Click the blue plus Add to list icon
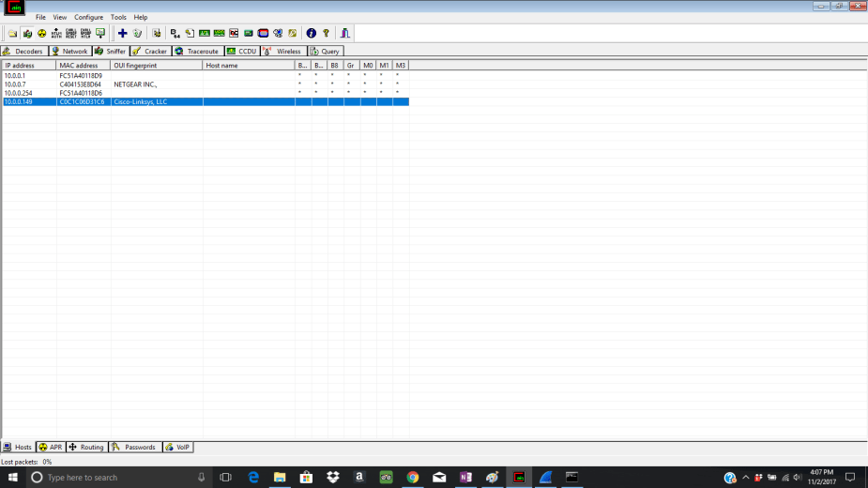The image size is (868, 488). pyautogui.click(x=122, y=33)
